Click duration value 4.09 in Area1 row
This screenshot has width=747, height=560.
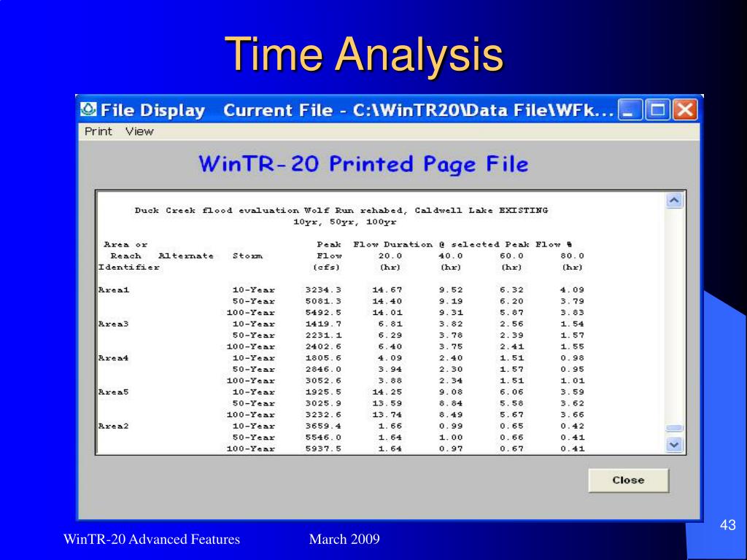pyautogui.click(x=572, y=289)
